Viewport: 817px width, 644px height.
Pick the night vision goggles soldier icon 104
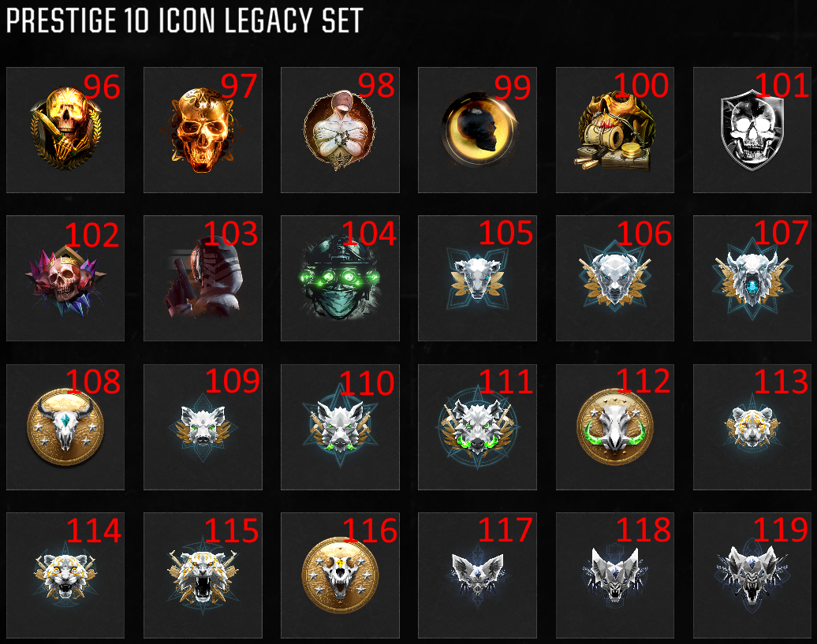coord(340,278)
